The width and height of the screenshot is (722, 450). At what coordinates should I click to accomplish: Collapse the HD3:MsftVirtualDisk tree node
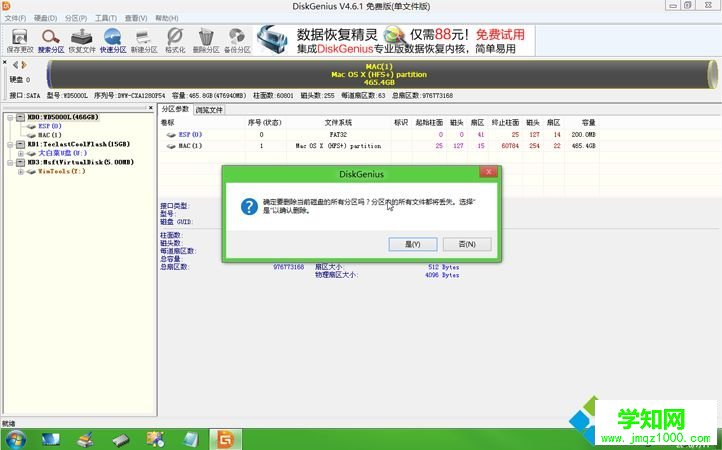coord(10,163)
